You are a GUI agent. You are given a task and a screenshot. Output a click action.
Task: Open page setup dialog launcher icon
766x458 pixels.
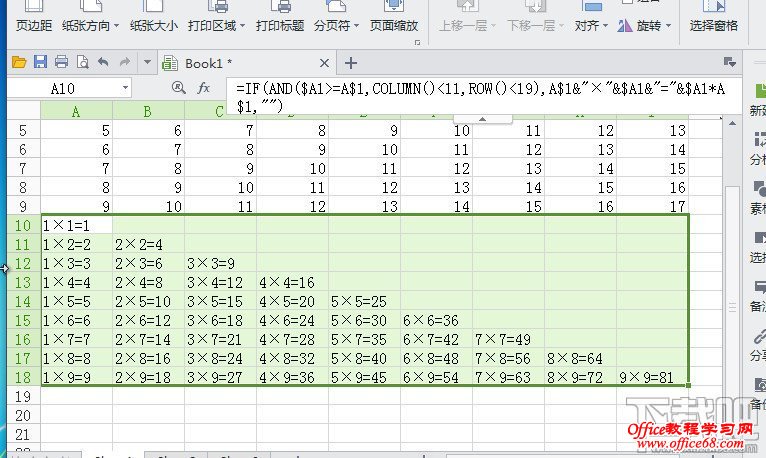417,42
